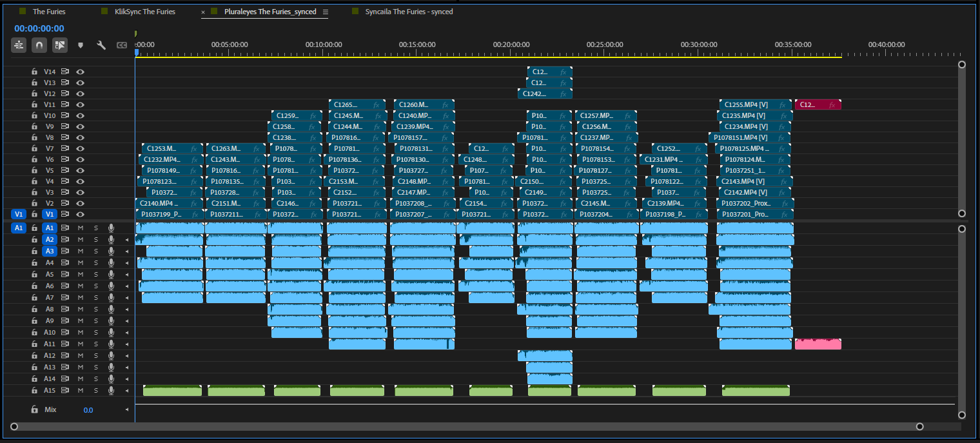
Task: Toggle sync lock on track V10
Action: 65,115
